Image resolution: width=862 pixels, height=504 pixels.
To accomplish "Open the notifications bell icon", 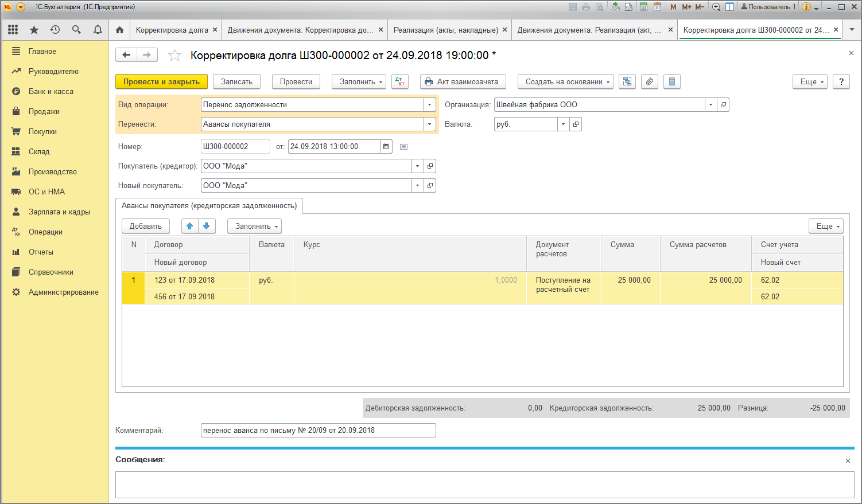I will coord(98,30).
